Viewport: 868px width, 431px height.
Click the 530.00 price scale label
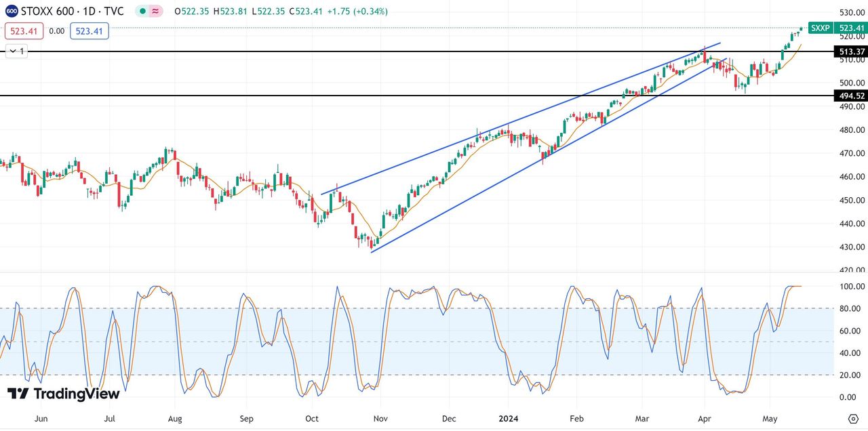tap(851, 13)
